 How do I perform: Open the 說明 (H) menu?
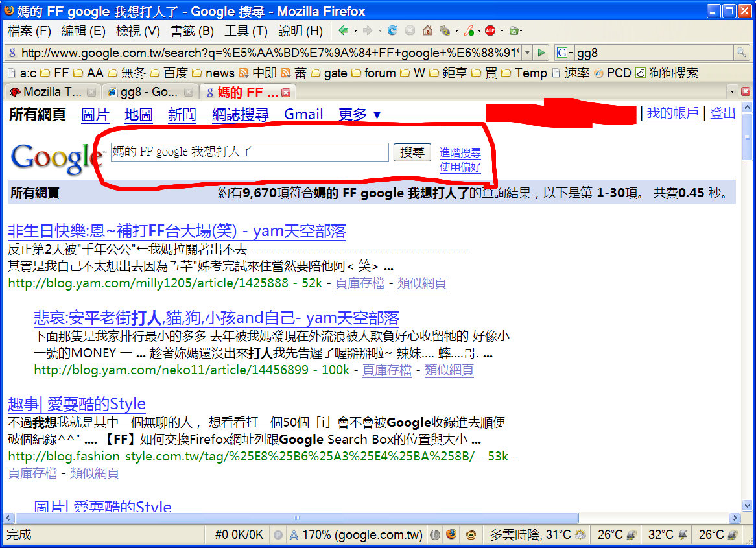pyautogui.click(x=300, y=31)
